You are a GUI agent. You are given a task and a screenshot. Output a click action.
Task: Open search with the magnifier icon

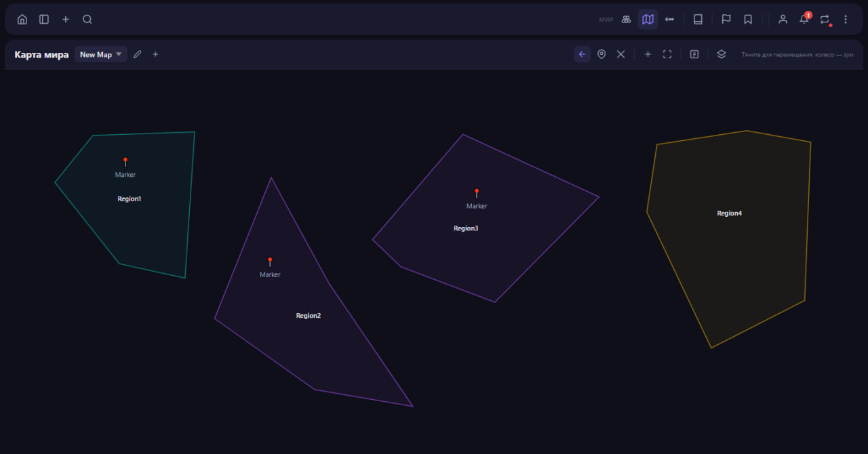point(87,20)
